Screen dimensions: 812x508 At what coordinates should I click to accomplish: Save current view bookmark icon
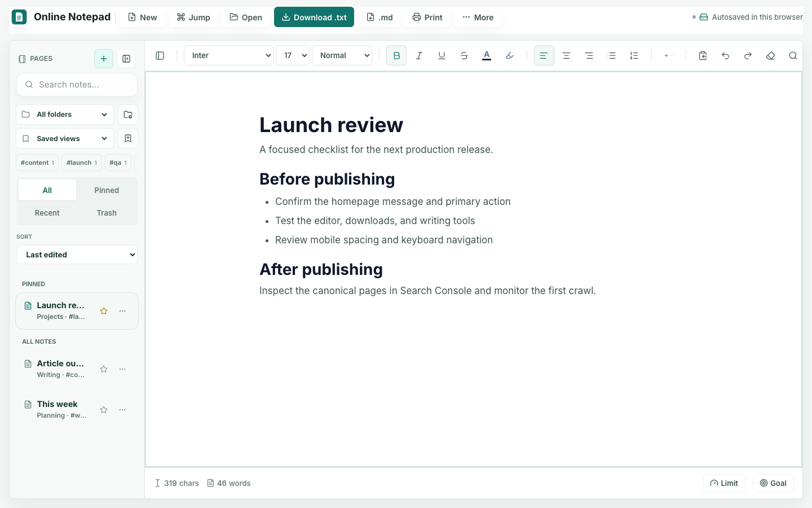tap(128, 138)
